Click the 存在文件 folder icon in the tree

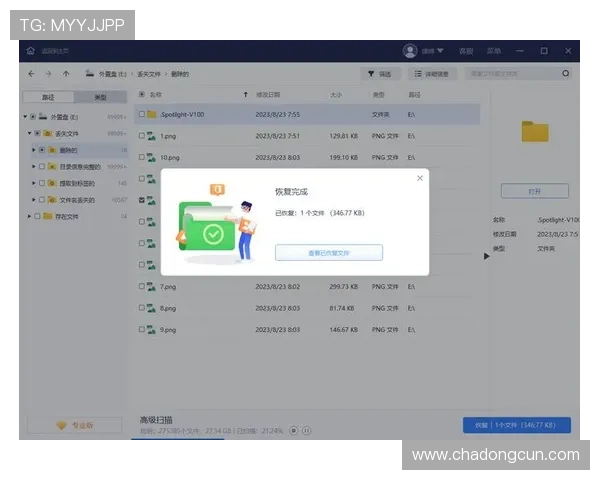[x=48, y=216]
